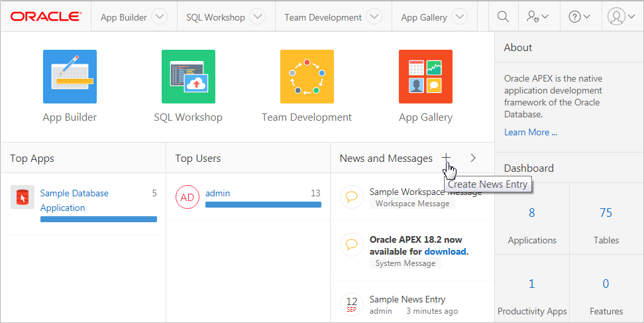Expand News and Messages with chevron arrow
The height and width of the screenshot is (323, 644).
coord(473,158)
